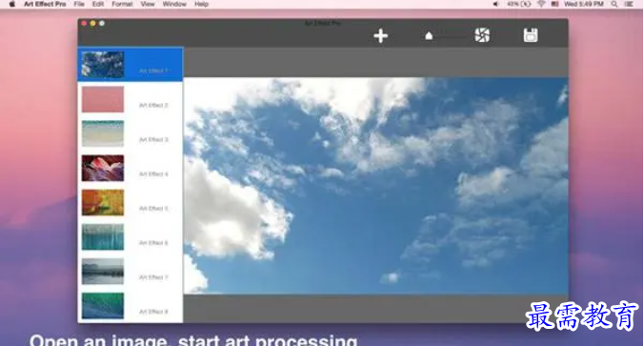Open the Window menu

point(174,4)
